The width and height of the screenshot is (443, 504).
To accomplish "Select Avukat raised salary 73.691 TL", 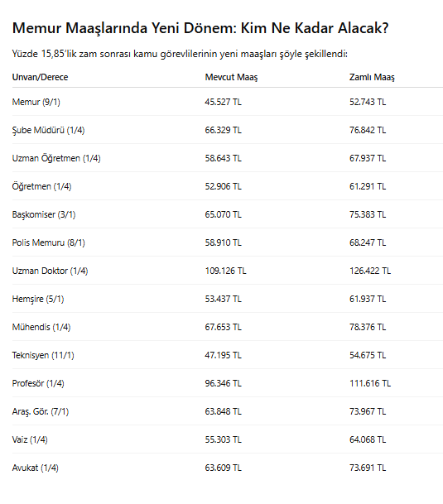I will tap(368, 468).
